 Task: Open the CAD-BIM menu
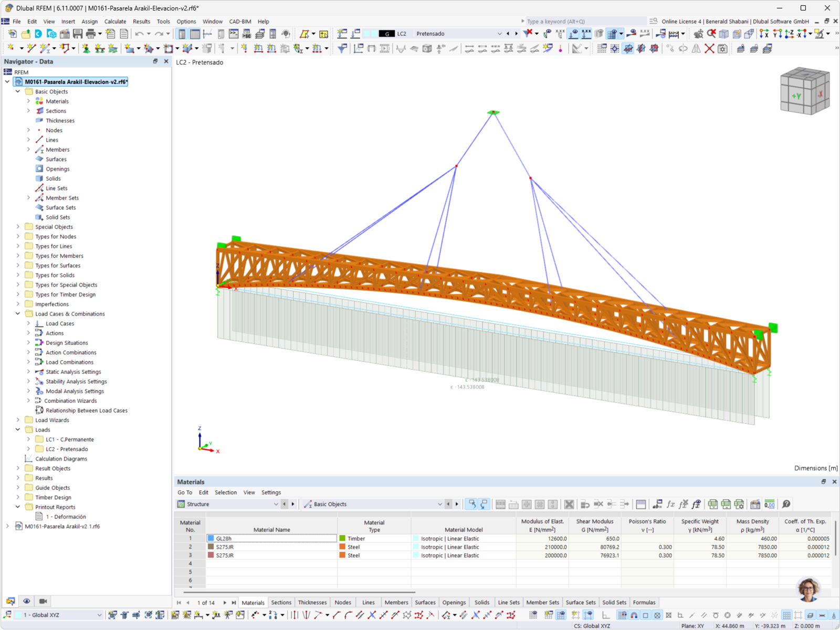point(240,22)
